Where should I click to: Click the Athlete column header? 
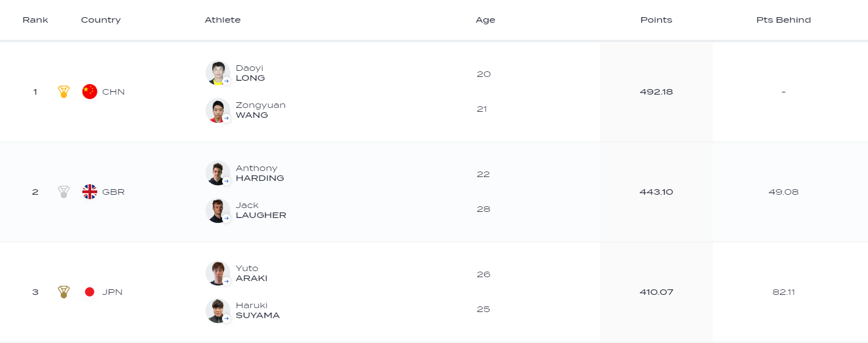click(x=223, y=20)
